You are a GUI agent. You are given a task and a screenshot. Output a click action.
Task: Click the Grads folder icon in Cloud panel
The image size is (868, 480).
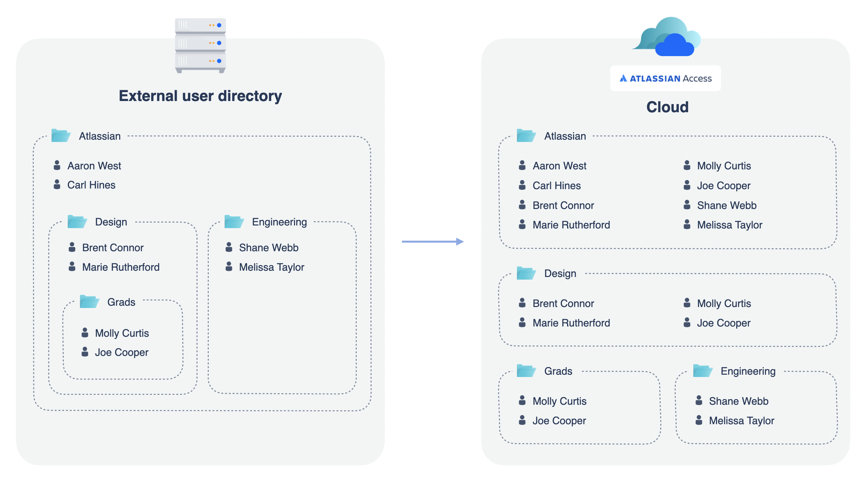tap(526, 370)
